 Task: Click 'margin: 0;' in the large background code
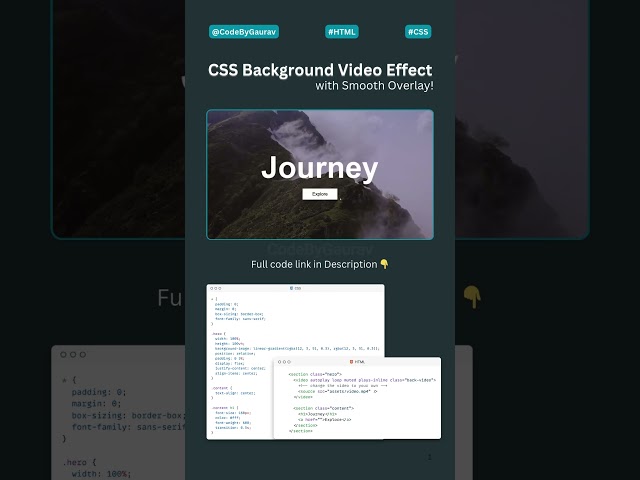(96, 404)
